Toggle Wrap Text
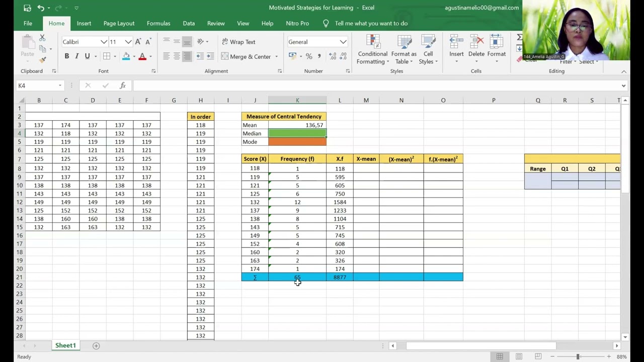 [238, 42]
